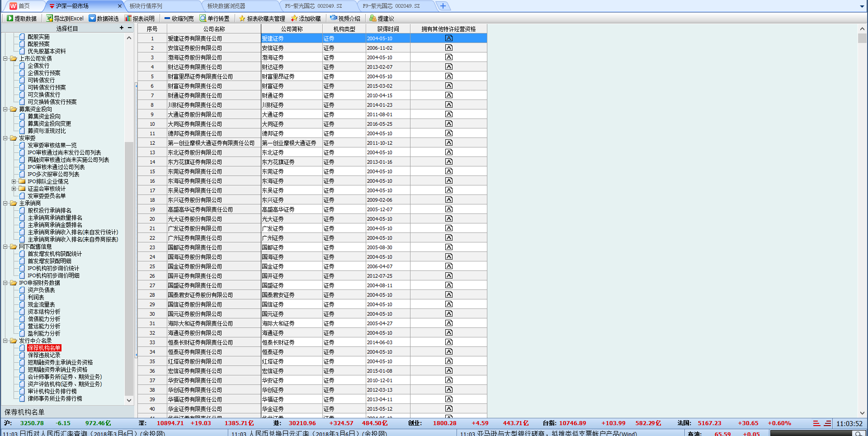This screenshot has height=436, width=868.
Task: Close the 沪深一级市场 tab
Action: (120, 6)
